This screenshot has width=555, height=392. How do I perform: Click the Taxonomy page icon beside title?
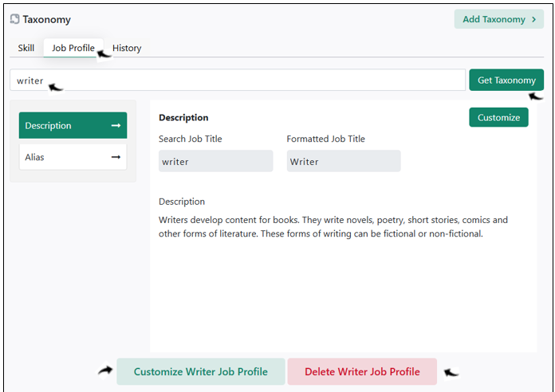coord(14,19)
